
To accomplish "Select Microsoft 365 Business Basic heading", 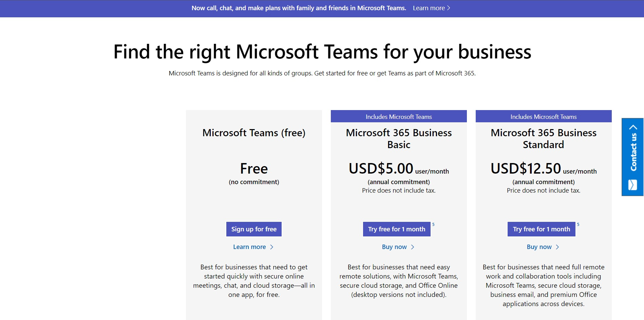I will click(399, 139).
